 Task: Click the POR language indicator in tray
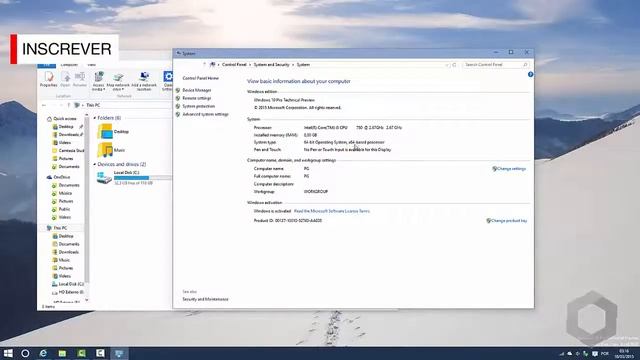[604, 353]
